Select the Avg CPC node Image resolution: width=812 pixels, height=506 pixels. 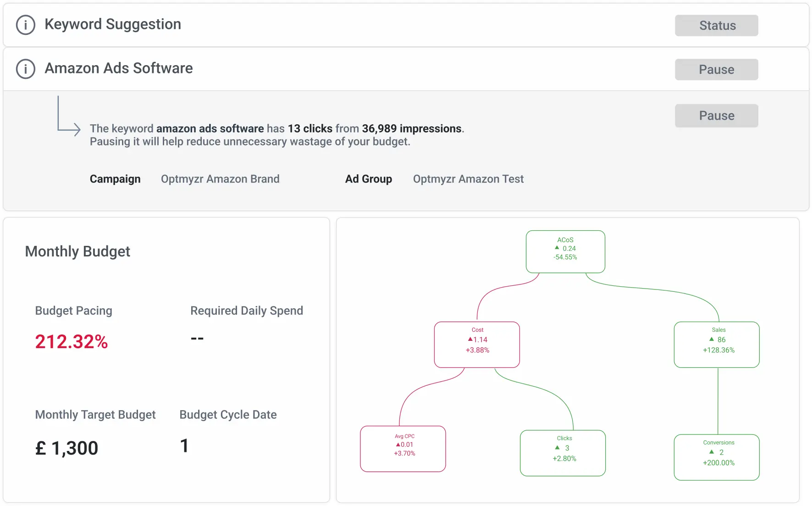coord(403,449)
